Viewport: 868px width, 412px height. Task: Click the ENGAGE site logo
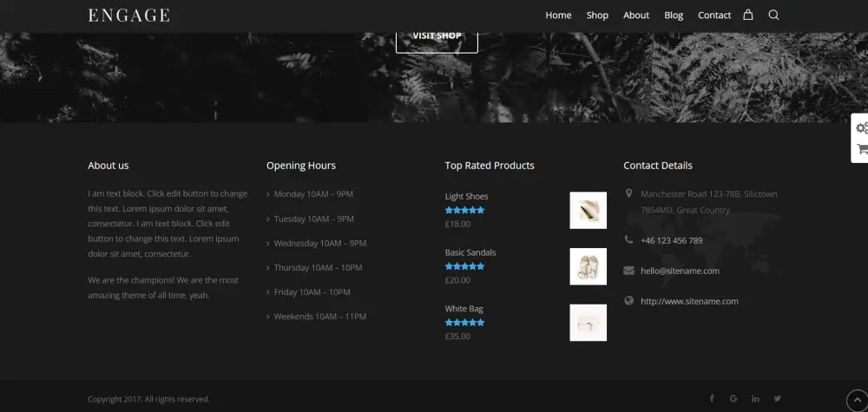pos(129,16)
